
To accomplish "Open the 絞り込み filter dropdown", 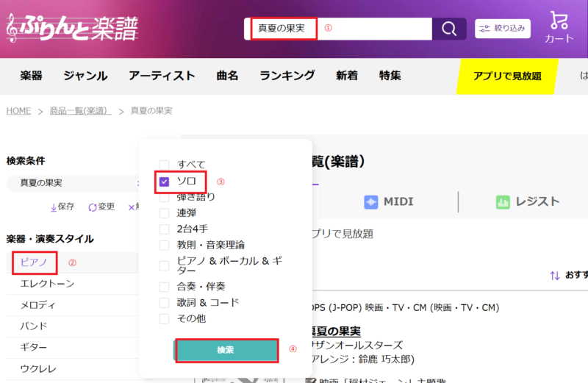I will [503, 29].
